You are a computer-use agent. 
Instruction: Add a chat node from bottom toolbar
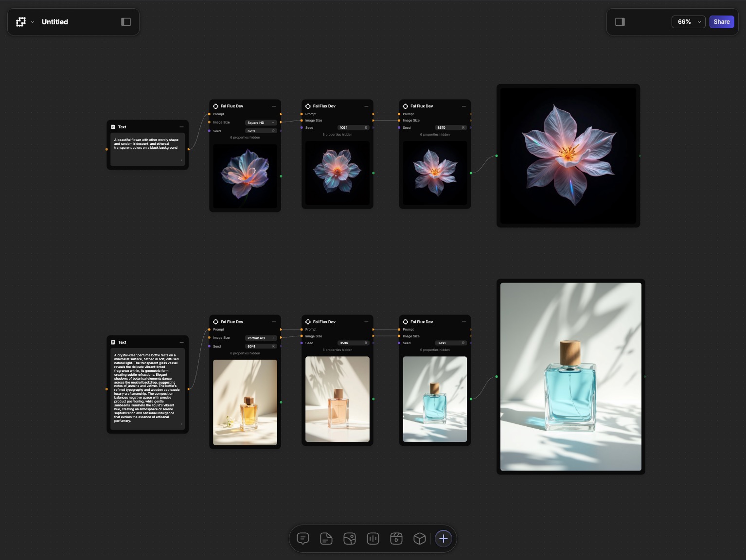click(303, 539)
